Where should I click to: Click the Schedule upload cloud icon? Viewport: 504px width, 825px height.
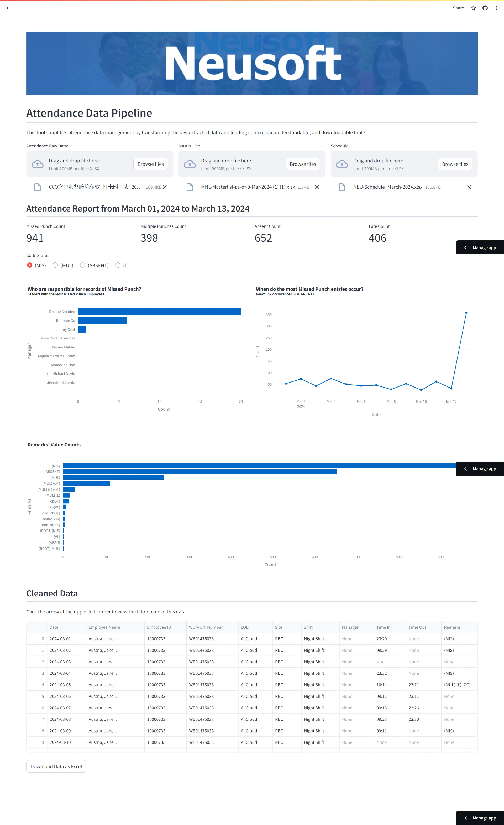342,164
